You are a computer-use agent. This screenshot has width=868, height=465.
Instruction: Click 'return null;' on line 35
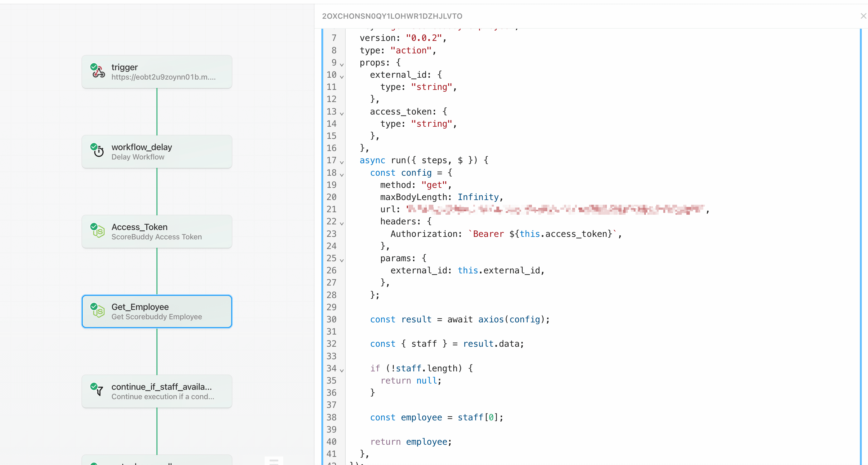tap(411, 380)
